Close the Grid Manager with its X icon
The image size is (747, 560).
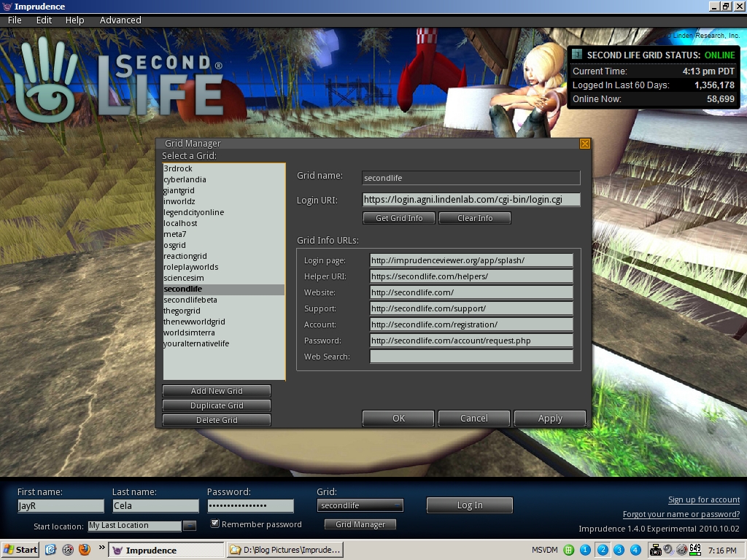click(585, 144)
